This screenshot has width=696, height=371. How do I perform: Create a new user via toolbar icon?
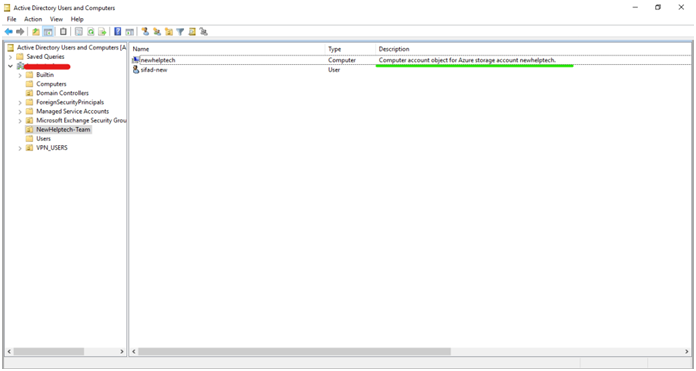145,32
